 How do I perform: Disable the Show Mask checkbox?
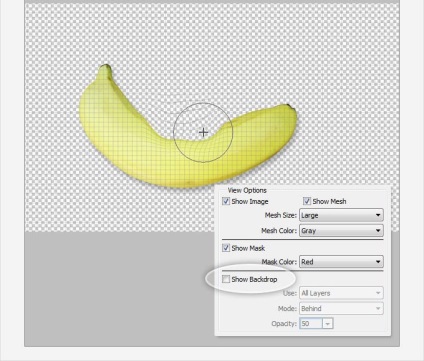(226, 248)
